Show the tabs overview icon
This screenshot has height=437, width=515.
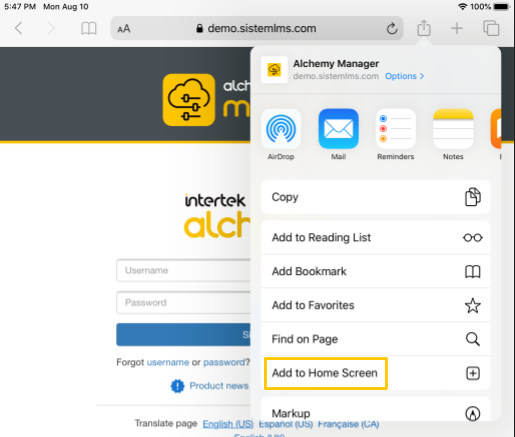tap(491, 28)
